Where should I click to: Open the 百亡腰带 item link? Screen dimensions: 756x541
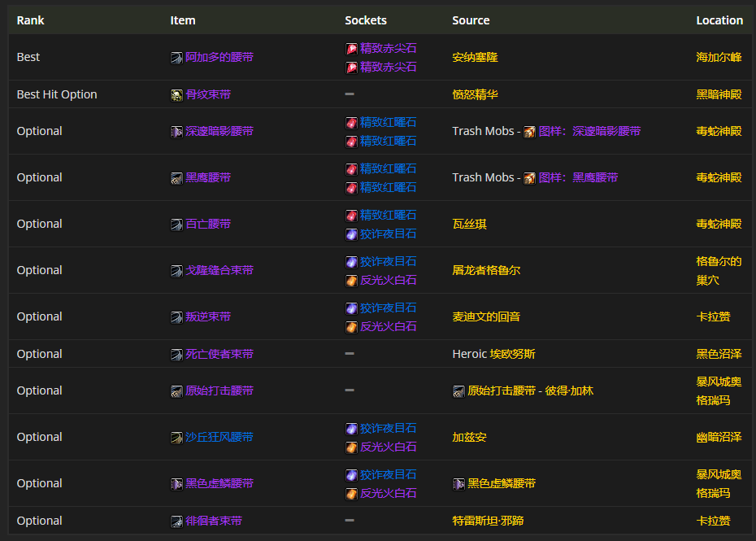point(207,225)
